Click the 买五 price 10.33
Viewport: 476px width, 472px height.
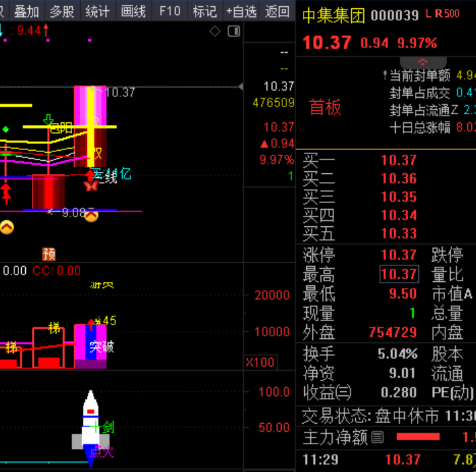[399, 234]
